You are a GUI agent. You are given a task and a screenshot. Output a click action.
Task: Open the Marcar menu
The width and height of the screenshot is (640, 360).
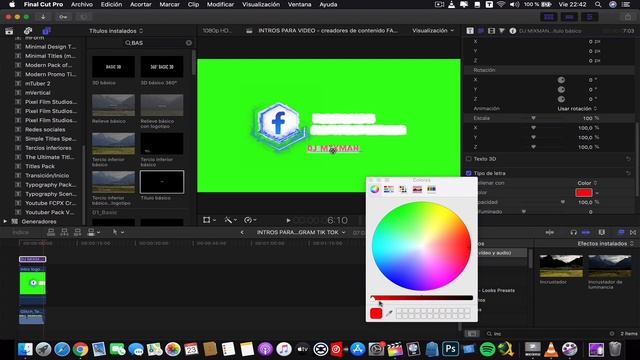point(169,4)
